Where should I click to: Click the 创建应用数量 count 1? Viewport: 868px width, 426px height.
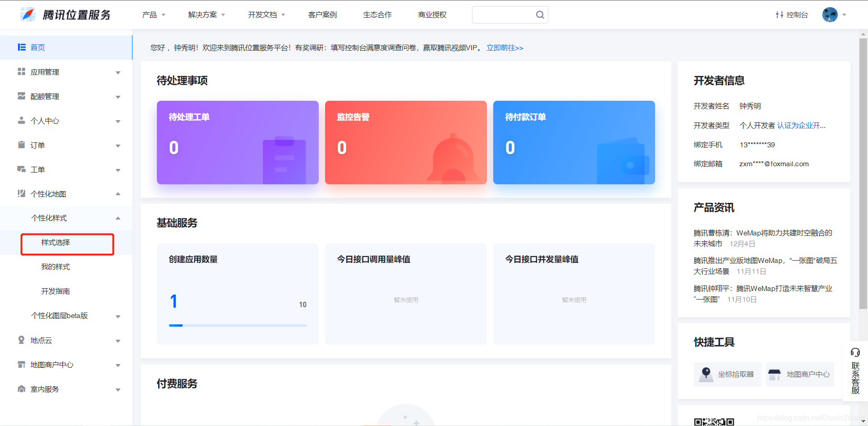click(174, 301)
